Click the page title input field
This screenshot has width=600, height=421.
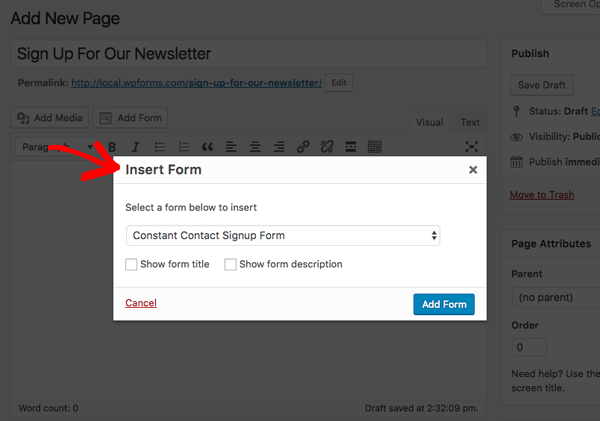point(248,54)
